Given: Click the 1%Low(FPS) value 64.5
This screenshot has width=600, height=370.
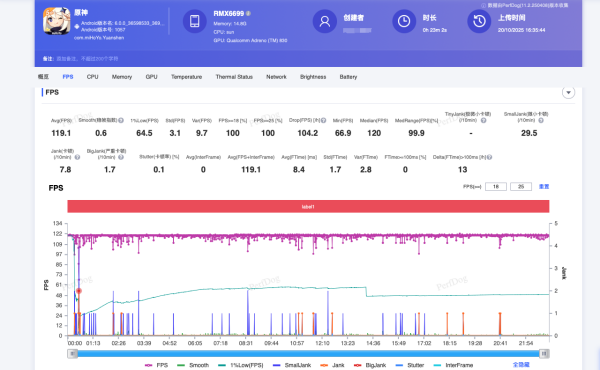Looking at the screenshot, I should coord(144,133).
